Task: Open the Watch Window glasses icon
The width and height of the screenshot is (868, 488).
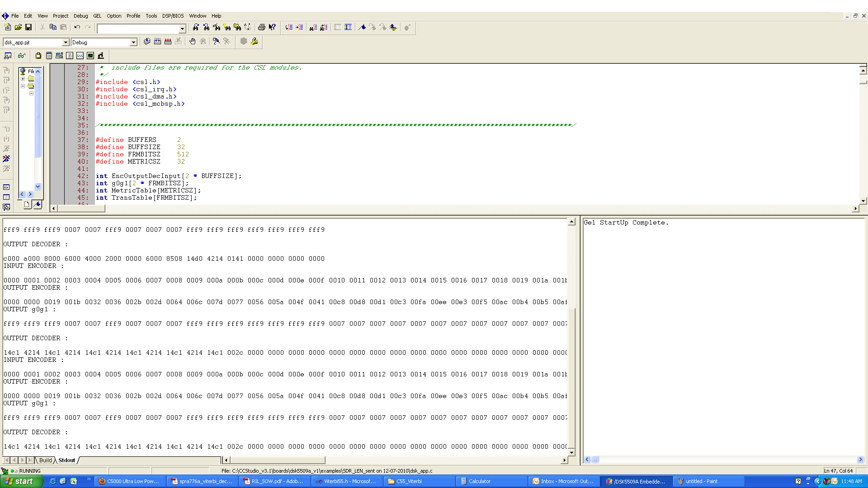Action: coord(21,56)
